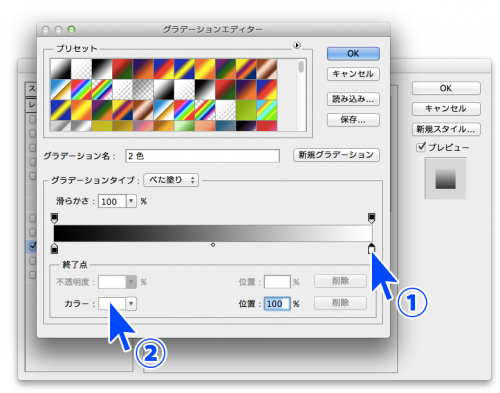Select the pink gradient preset in bottom row
The width and height of the screenshot is (500, 393).
143,126
